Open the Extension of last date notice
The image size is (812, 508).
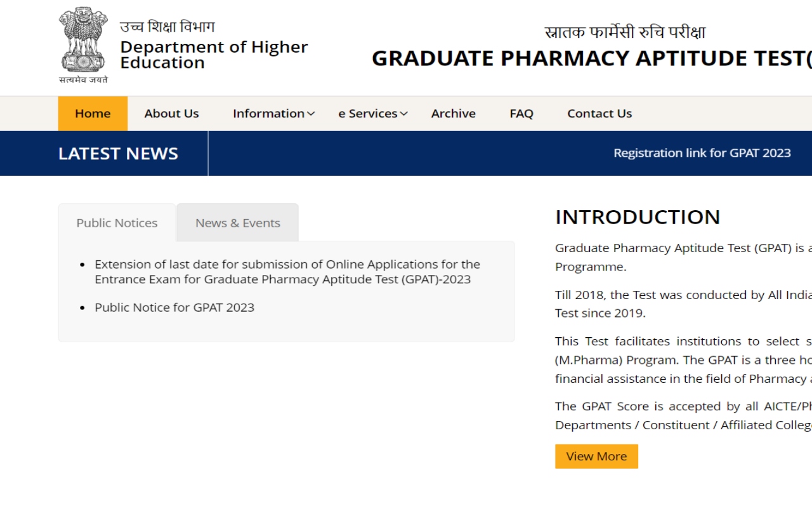coord(287,272)
